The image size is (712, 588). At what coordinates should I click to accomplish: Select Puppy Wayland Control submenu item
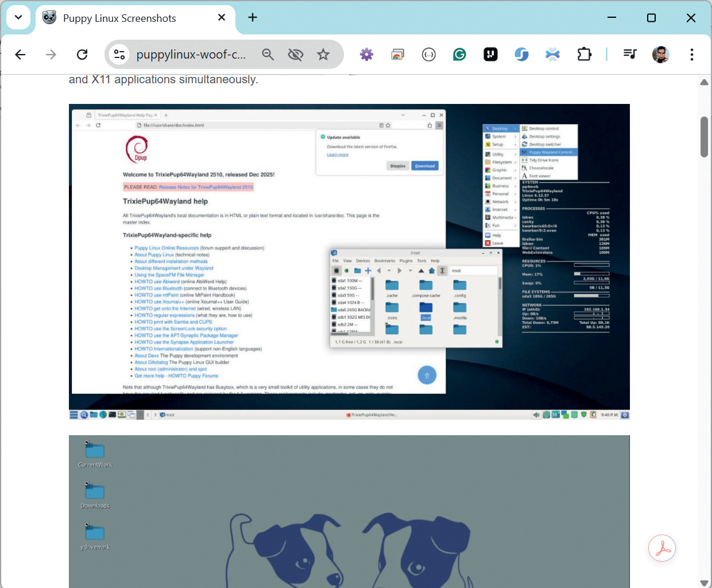(549, 152)
